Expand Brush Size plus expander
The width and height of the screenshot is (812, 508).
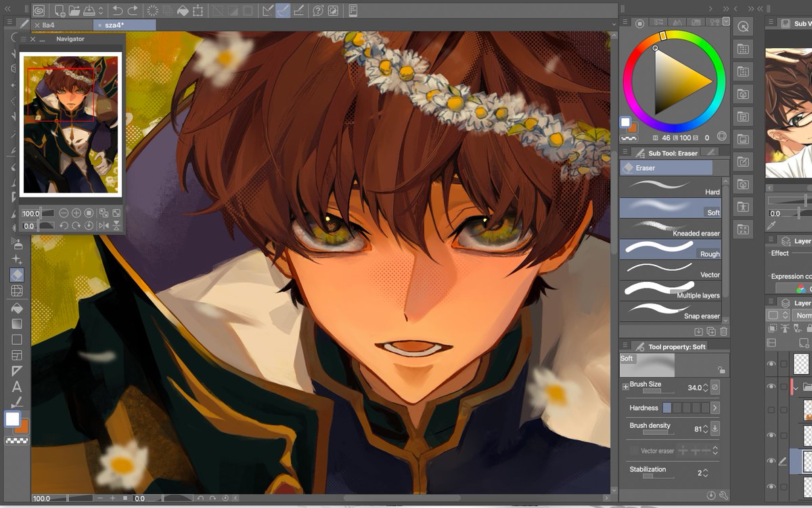pyautogui.click(x=625, y=387)
